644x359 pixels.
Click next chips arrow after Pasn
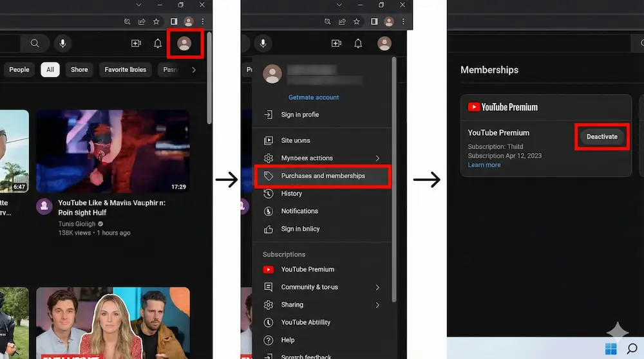click(194, 69)
